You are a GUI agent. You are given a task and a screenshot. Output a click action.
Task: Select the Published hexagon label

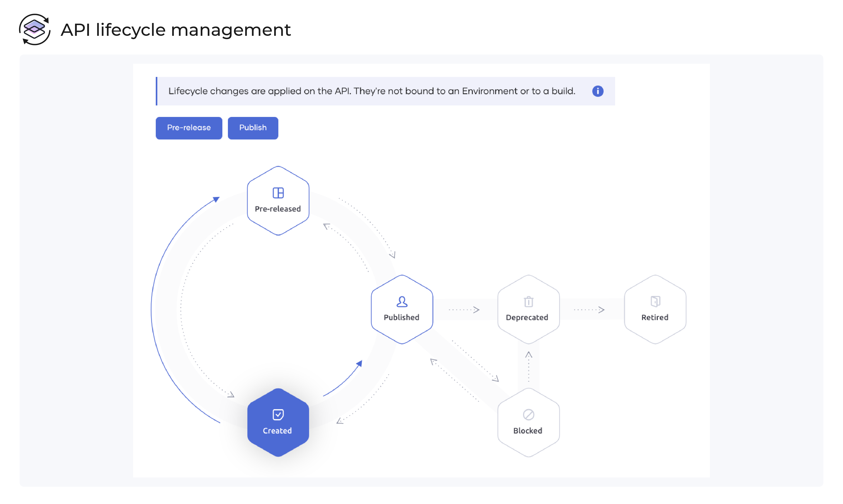click(401, 317)
